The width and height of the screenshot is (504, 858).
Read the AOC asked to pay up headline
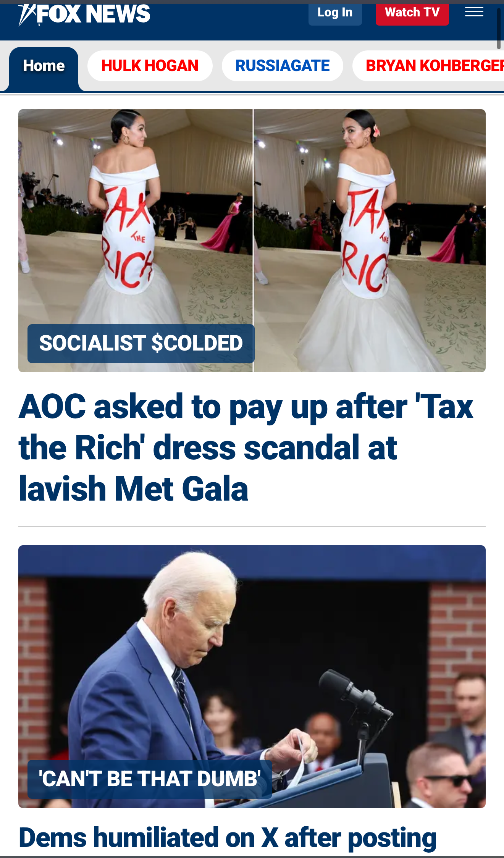coord(246,448)
